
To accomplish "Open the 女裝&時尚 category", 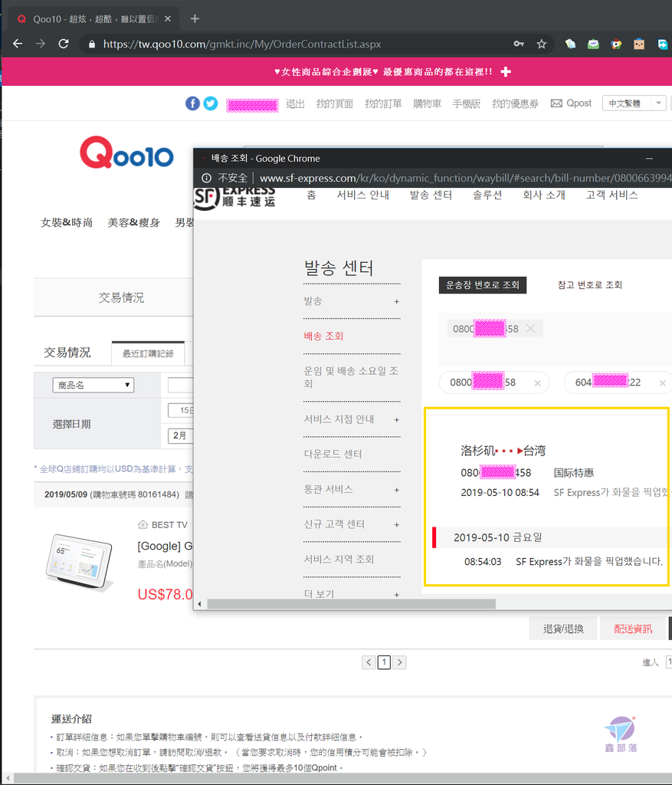I will (x=67, y=222).
